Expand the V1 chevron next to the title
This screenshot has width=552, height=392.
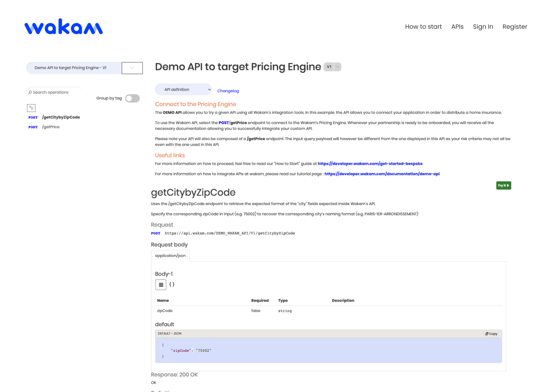(x=337, y=67)
